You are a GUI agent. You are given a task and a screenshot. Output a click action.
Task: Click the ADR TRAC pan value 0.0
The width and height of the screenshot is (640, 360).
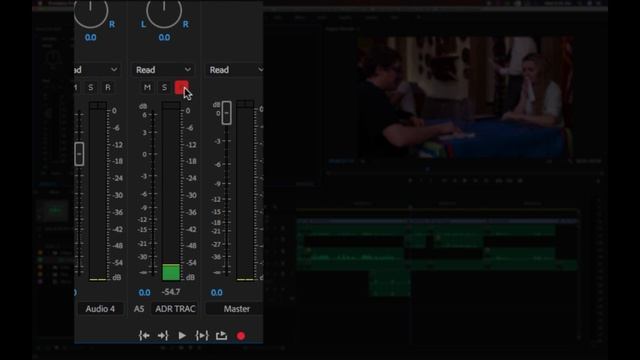(x=164, y=38)
